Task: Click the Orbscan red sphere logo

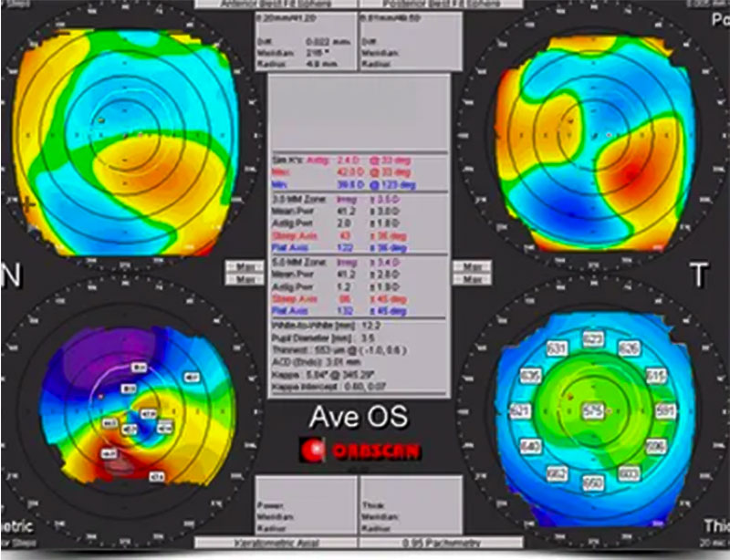Action: pyautogui.click(x=314, y=450)
